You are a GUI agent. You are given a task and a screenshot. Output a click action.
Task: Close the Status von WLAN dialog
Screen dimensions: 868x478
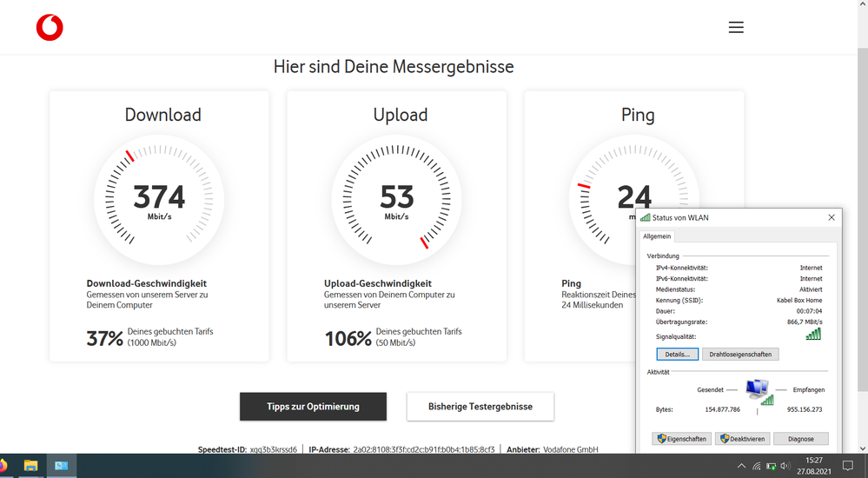(x=832, y=217)
